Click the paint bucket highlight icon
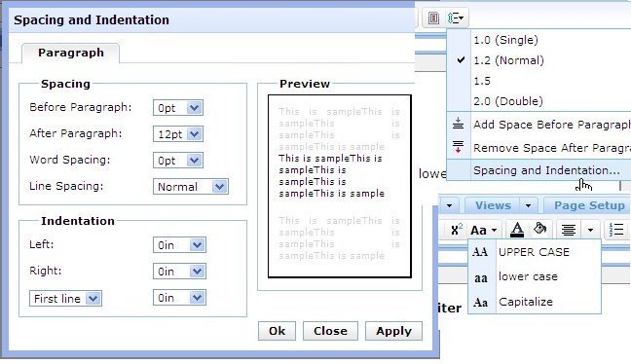The height and width of the screenshot is (364, 631). [539, 229]
